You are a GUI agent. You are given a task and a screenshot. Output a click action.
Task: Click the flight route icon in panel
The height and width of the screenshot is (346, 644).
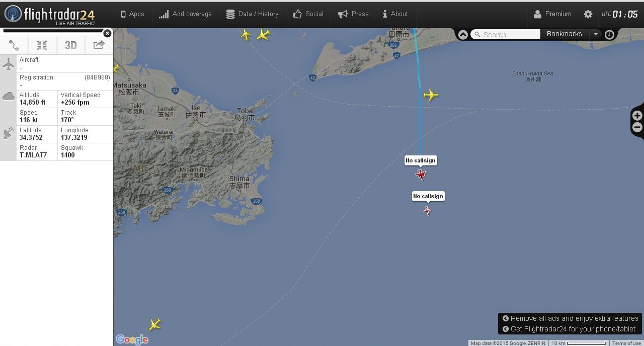tap(14, 45)
